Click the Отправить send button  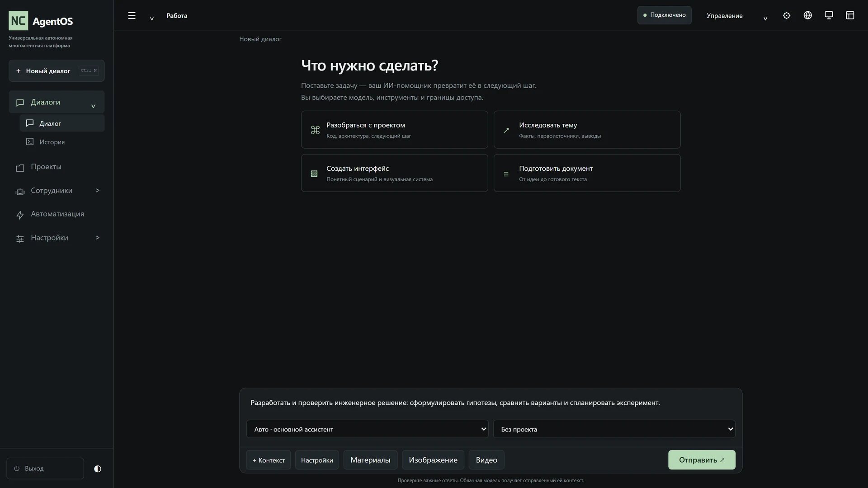(x=702, y=460)
